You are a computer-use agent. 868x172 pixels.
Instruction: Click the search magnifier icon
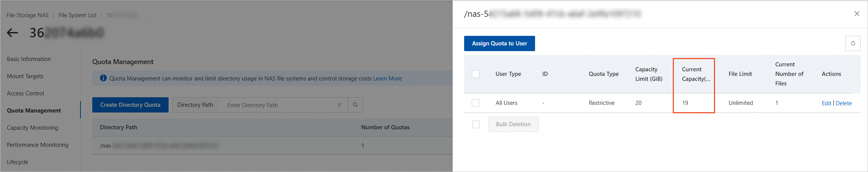tap(355, 105)
